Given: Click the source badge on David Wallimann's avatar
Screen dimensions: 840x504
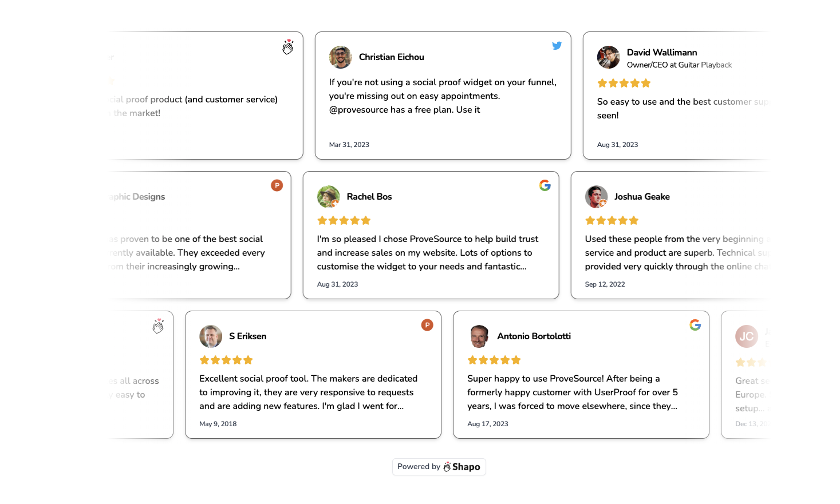Looking at the screenshot, I should (x=616, y=65).
